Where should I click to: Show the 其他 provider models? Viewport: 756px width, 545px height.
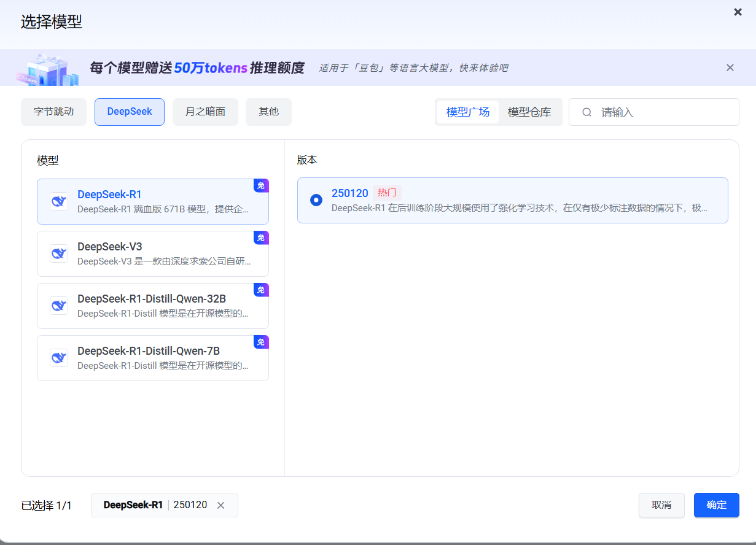point(268,112)
